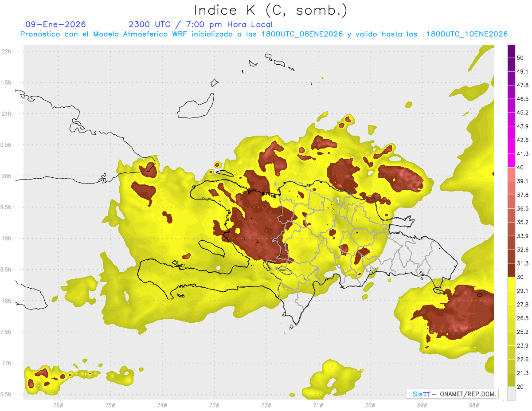532x411 pixels.
Task: Click the '31.3' colorbar value
Action: (x=523, y=263)
